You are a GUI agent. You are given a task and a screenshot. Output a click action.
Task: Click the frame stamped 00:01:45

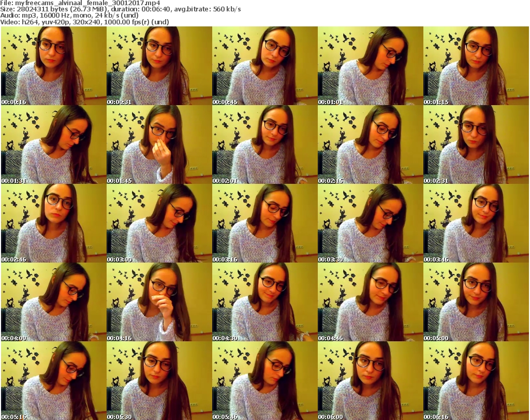pyautogui.click(x=159, y=144)
